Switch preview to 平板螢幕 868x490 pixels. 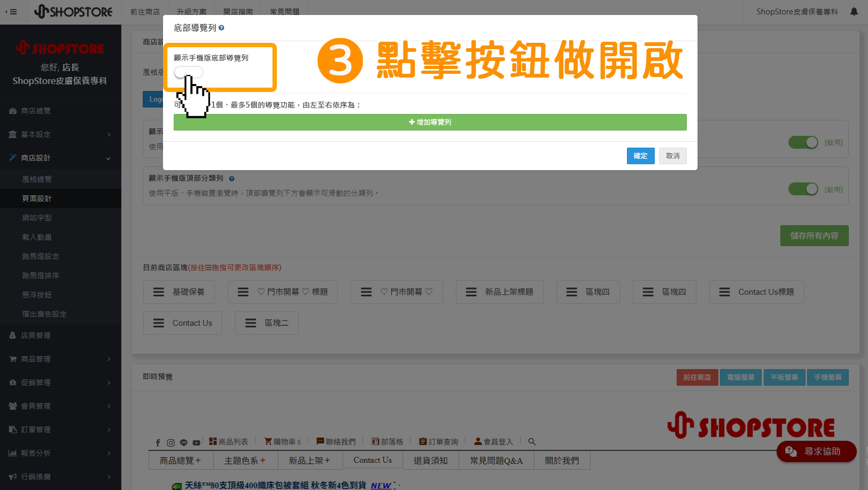pyautogui.click(x=784, y=377)
